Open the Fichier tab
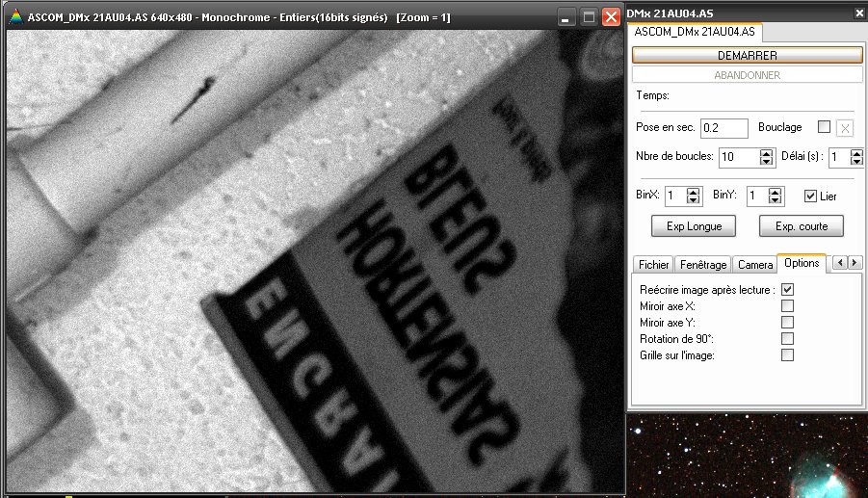The height and width of the screenshot is (498, 868). click(654, 264)
